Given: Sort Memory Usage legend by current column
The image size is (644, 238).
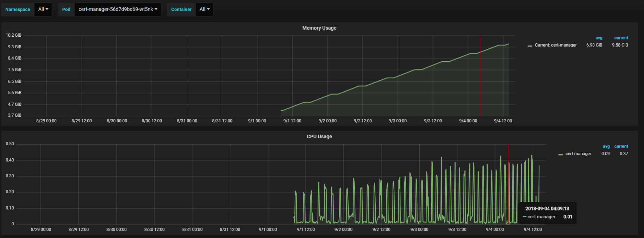Looking at the screenshot, I should point(621,38).
